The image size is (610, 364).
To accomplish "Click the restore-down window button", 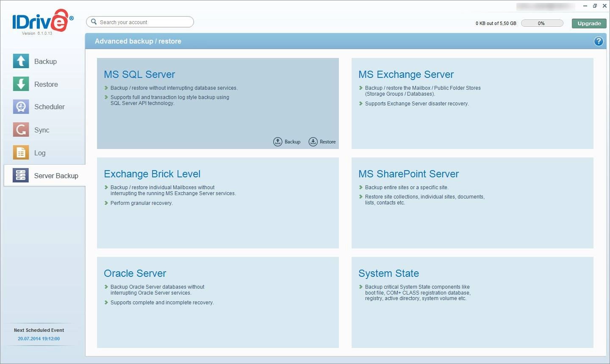I will pos(595,6).
